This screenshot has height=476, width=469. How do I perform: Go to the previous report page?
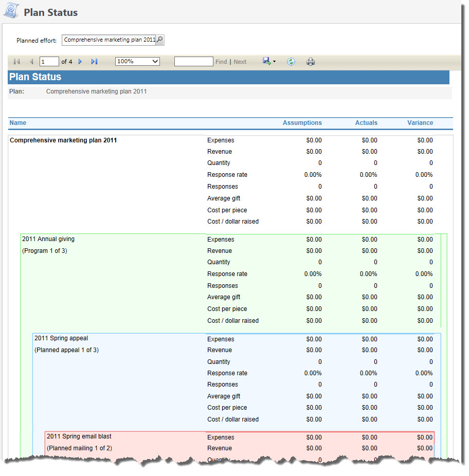[31, 62]
